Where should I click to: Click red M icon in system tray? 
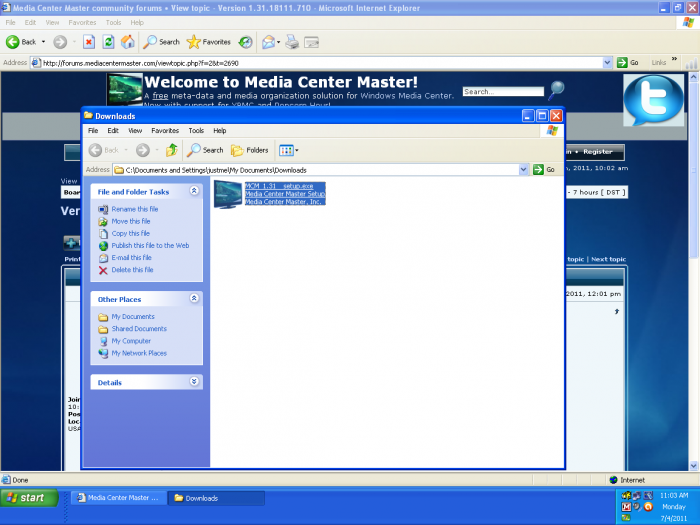tap(626, 507)
